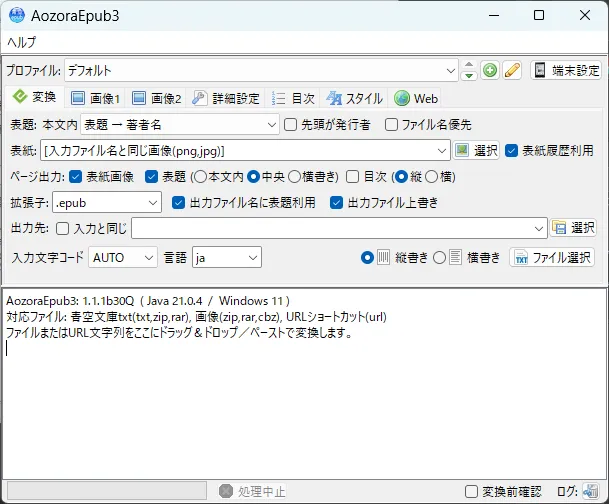Enable 入力と同じ output checkbox
Viewport: 609px width, 504px height.
tap(63, 228)
